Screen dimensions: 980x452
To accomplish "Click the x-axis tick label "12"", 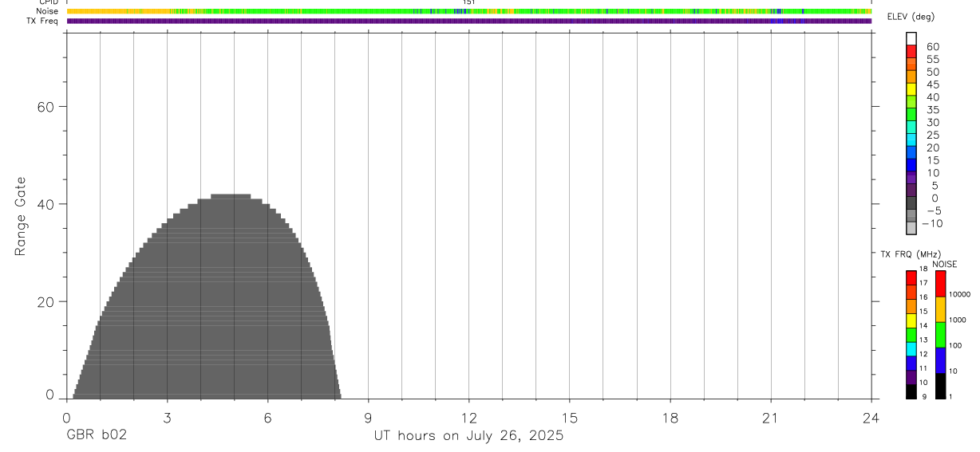I will [468, 418].
